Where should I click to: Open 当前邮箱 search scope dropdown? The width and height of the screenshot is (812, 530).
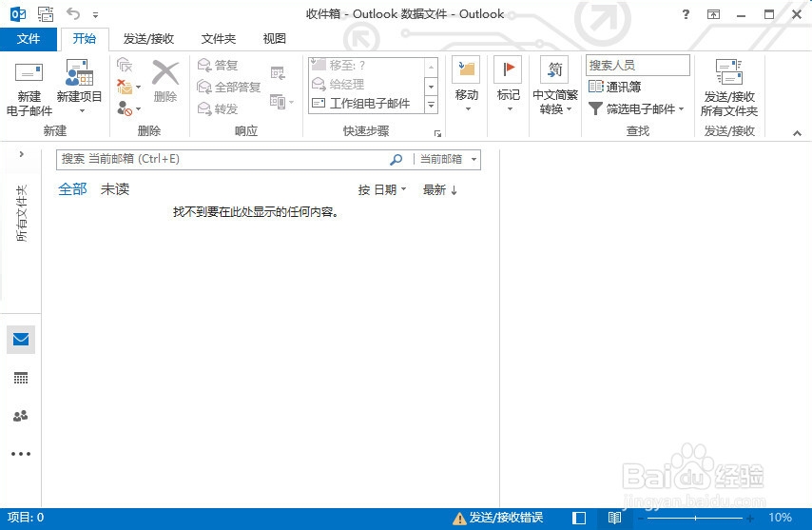tap(448, 160)
